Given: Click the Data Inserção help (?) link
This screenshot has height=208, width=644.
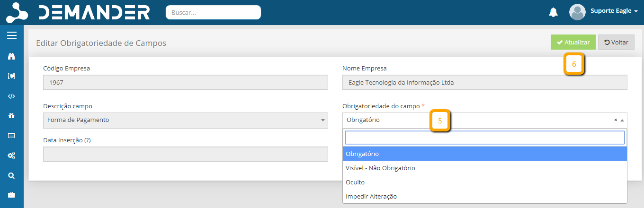Looking at the screenshot, I should (87, 140).
